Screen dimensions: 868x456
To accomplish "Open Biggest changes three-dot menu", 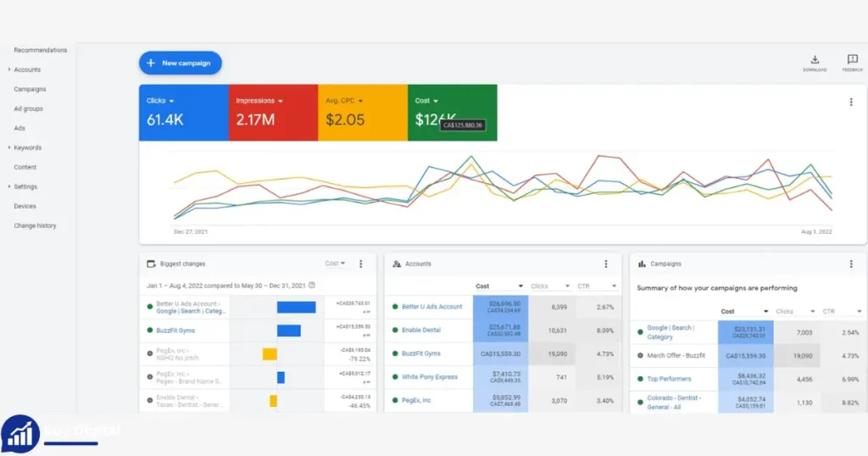I will click(x=361, y=264).
